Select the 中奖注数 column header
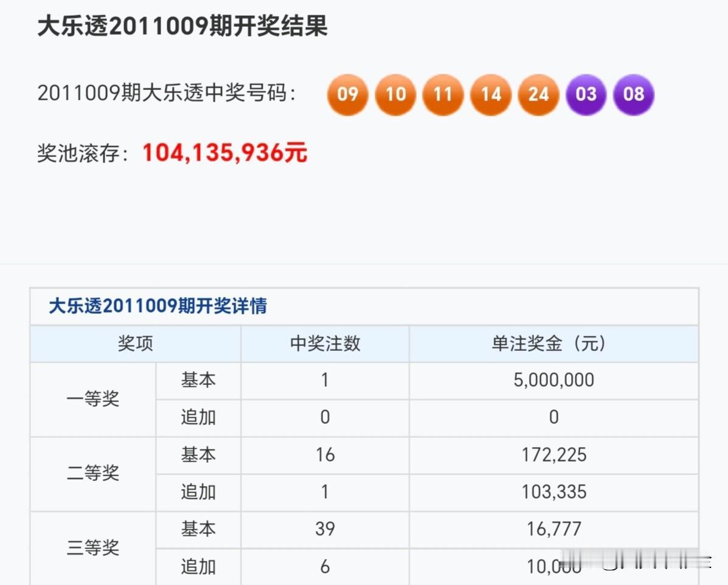 pos(325,343)
